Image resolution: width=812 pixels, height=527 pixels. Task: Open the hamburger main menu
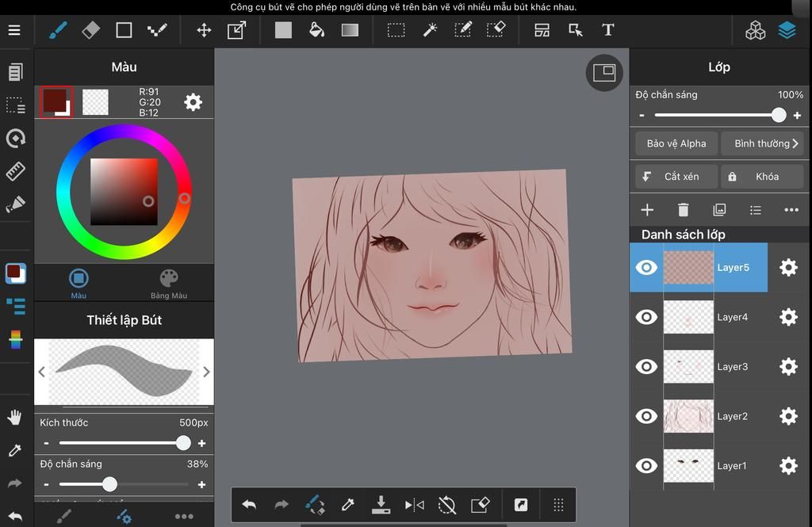(x=14, y=30)
